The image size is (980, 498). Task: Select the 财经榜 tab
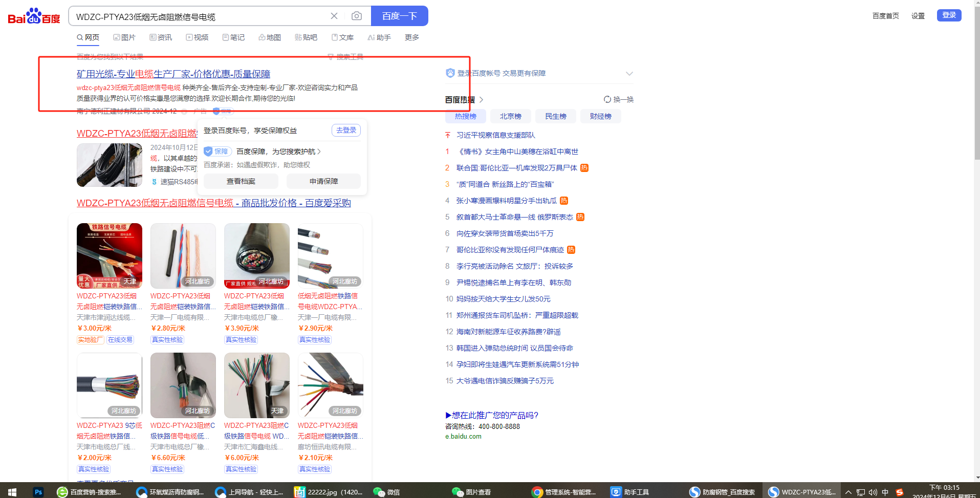601,116
